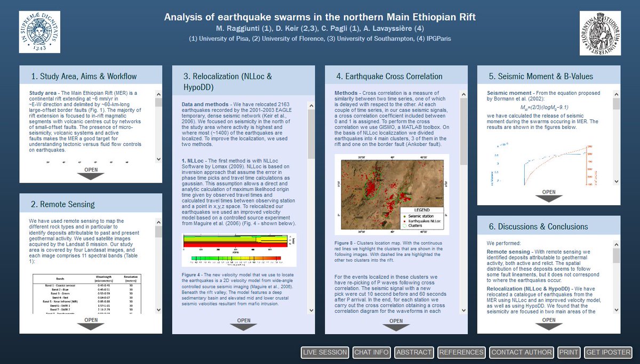Click the PRINT button
640x364 pixels.
click(x=569, y=352)
